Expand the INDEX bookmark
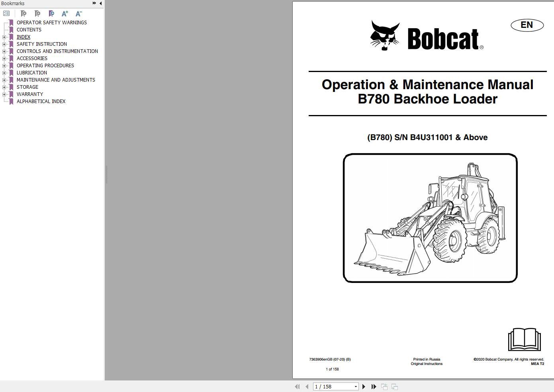 4,37
